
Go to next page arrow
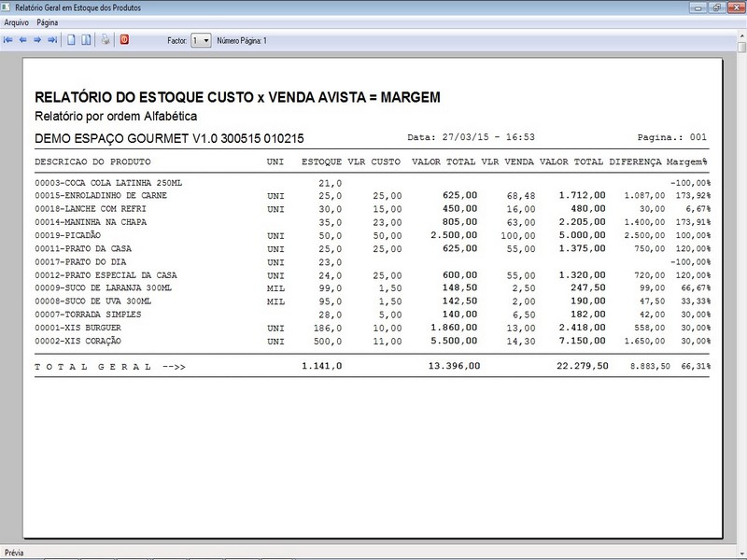point(37,40)
